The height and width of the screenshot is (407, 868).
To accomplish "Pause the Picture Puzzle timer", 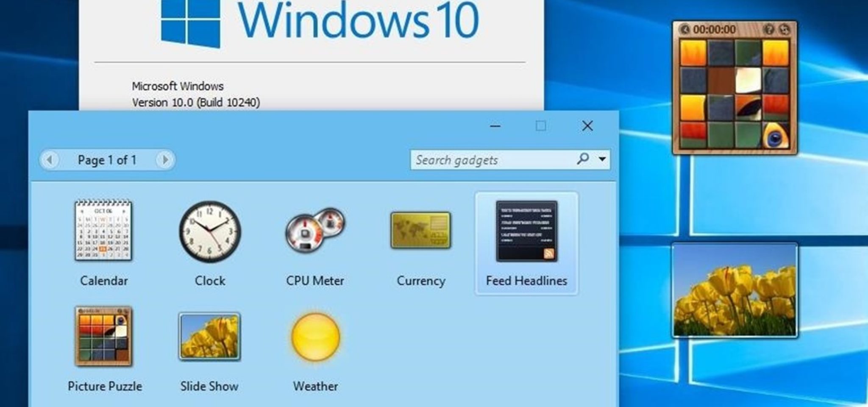I will (x=684, y=28).
